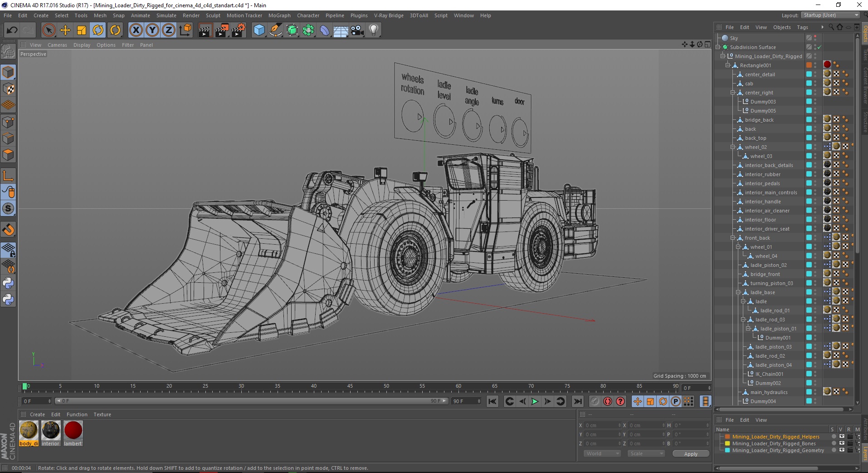Screen dimensions: 868x473
Task: Select the Live Selection tool
Action: [x=49, y=30]
